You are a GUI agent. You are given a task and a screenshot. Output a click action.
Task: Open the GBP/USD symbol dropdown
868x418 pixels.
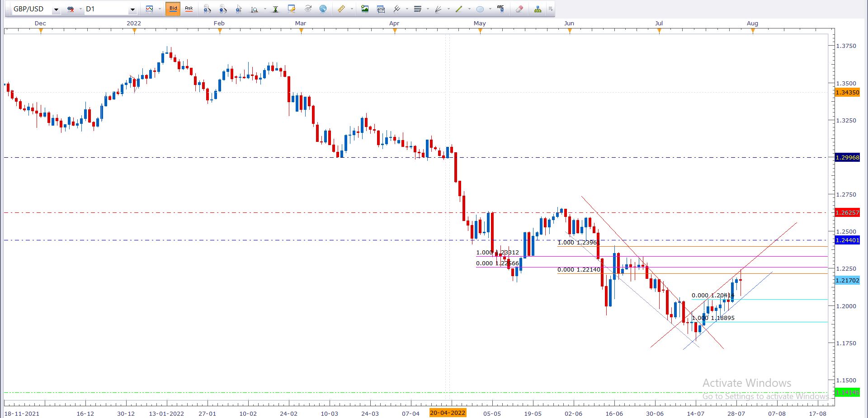point(56,9)
